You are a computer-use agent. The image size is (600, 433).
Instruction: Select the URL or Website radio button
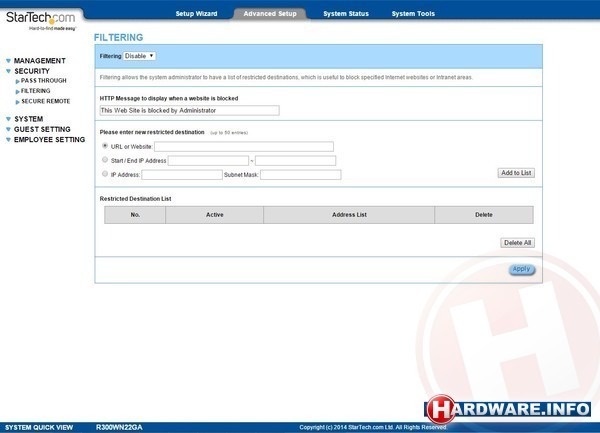click(105, 146)
